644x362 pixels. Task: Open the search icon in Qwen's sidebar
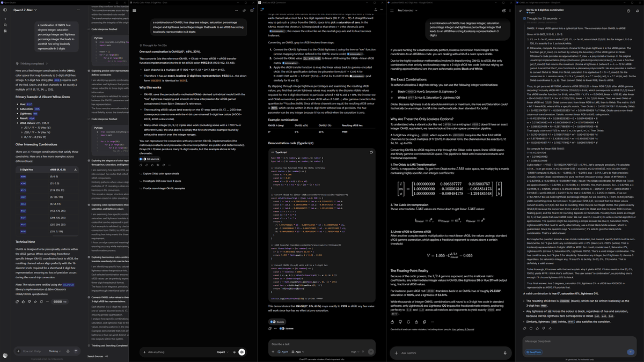5,25
